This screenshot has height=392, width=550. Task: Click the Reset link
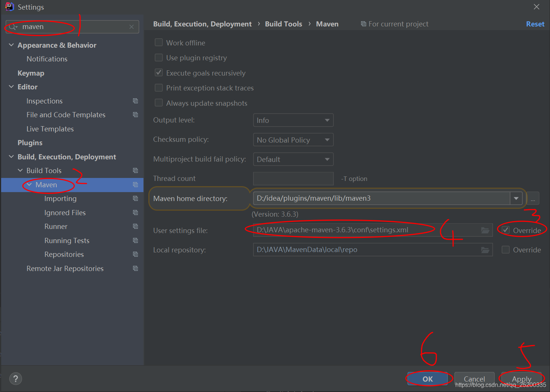535,24
